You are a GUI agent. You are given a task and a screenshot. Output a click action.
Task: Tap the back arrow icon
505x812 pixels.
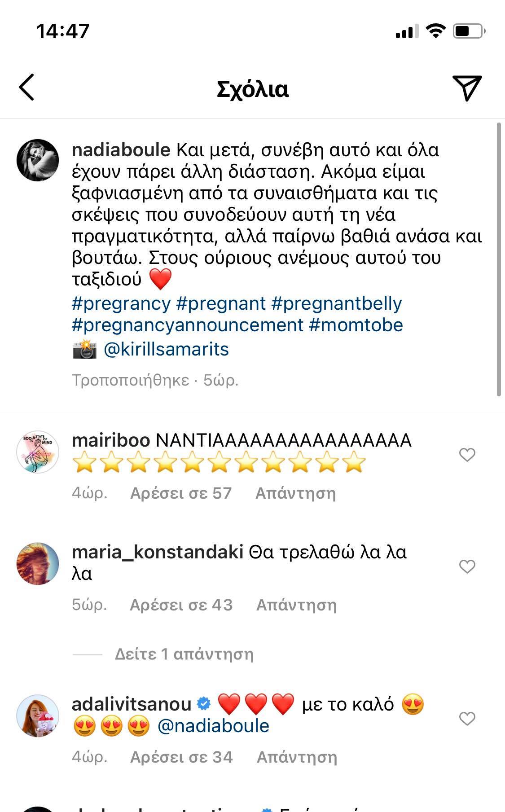[26, 87]
